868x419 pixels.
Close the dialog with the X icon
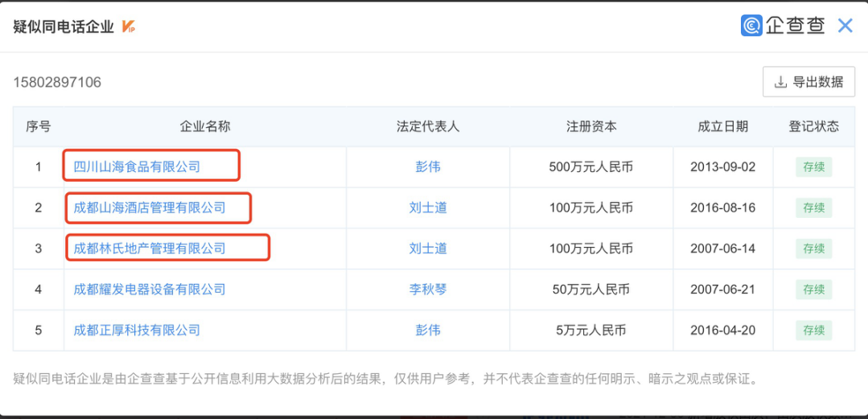[x=845, y=26]
